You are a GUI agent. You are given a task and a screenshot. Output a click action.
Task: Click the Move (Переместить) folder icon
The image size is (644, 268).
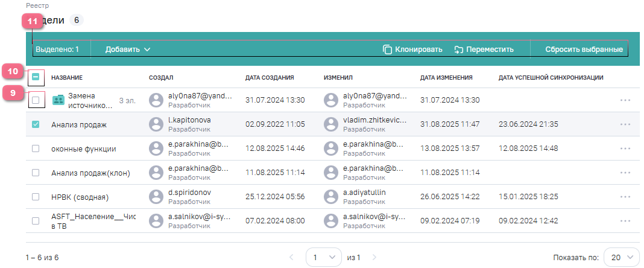[458, 49]
